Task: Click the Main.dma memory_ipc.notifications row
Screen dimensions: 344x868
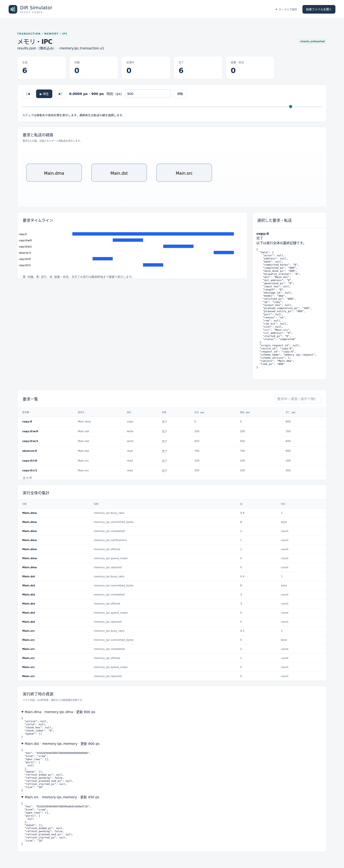Action: click(172, 540)
